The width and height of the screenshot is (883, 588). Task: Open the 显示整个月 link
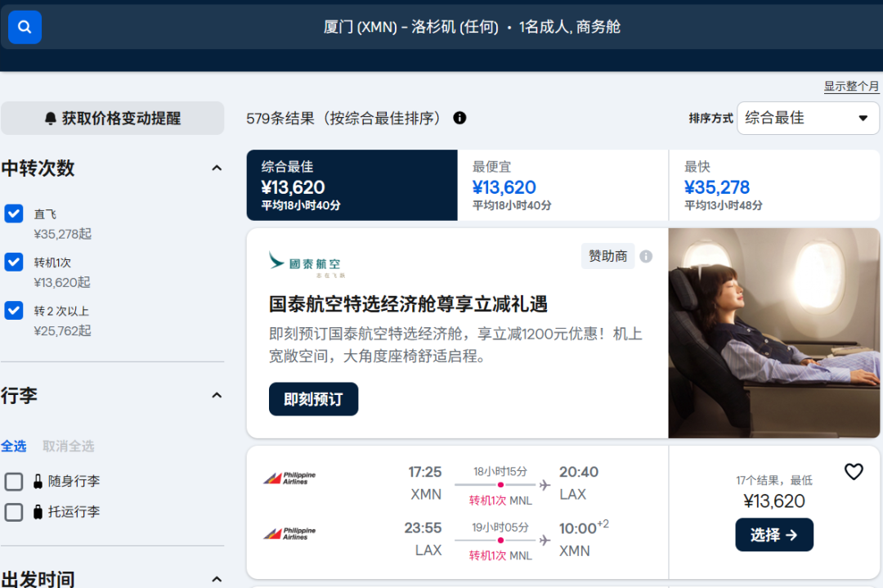pyautogui.click(x=851, y=87)
